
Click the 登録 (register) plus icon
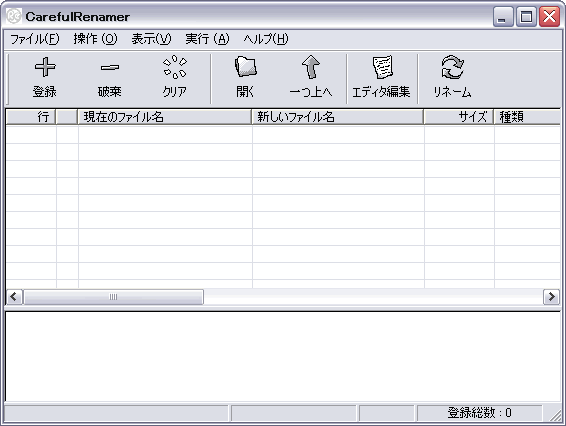pos(45,67)
